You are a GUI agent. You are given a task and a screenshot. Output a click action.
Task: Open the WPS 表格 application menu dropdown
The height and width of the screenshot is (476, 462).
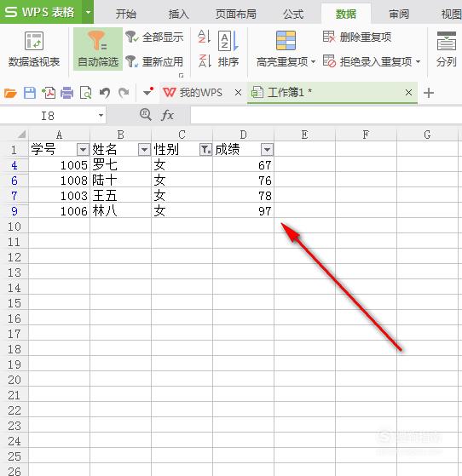pos(88,12)
